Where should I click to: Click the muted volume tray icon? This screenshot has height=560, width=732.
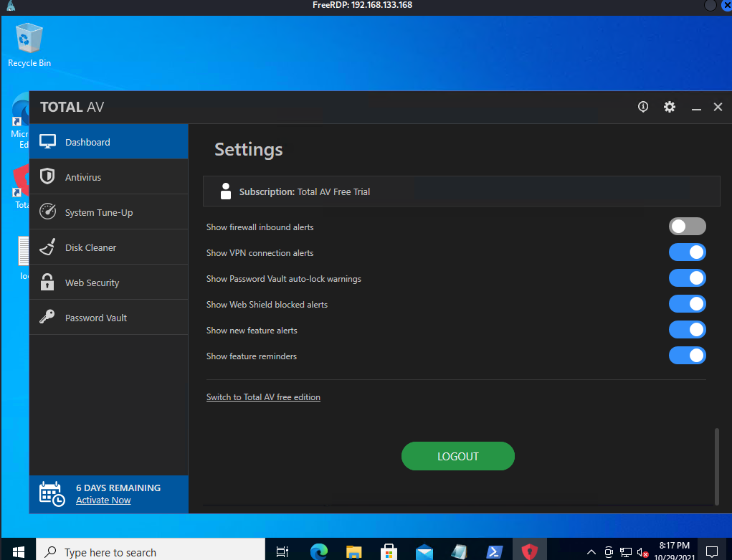(x=642, y=553)
